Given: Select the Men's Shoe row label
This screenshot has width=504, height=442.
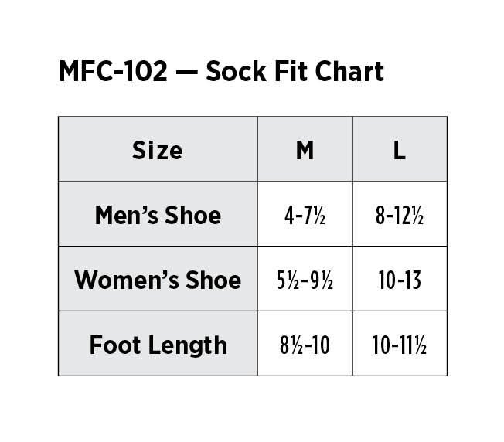Looking at the screenshot, I should pyautogui.click(x=158, y=214).
